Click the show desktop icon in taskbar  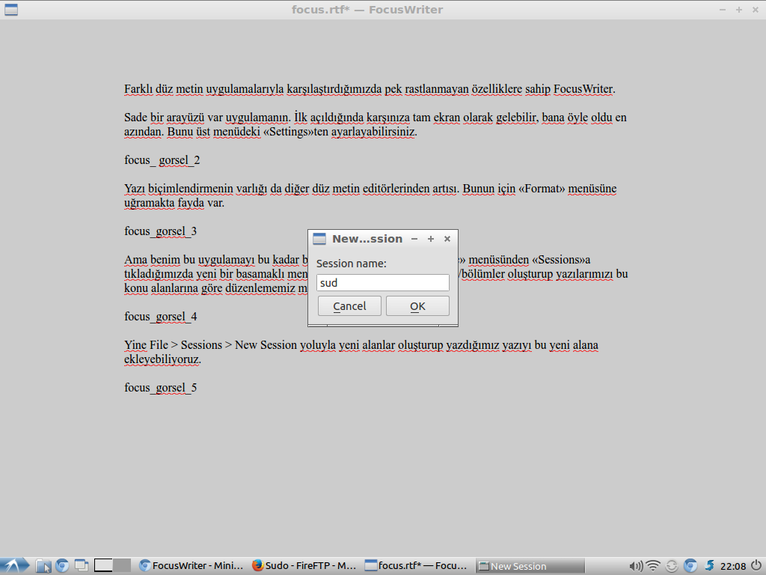coord(81,566)
